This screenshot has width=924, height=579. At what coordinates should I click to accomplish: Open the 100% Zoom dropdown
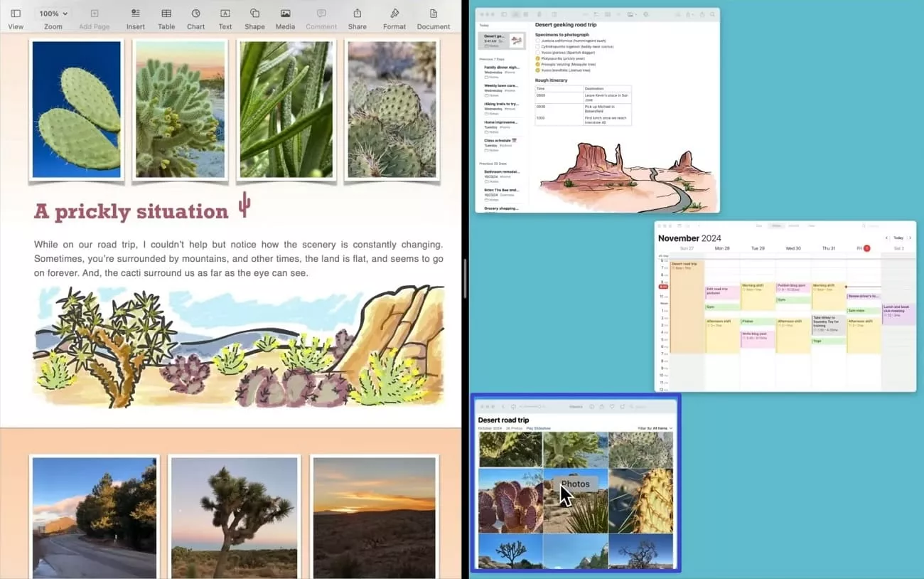click(53, 14)
